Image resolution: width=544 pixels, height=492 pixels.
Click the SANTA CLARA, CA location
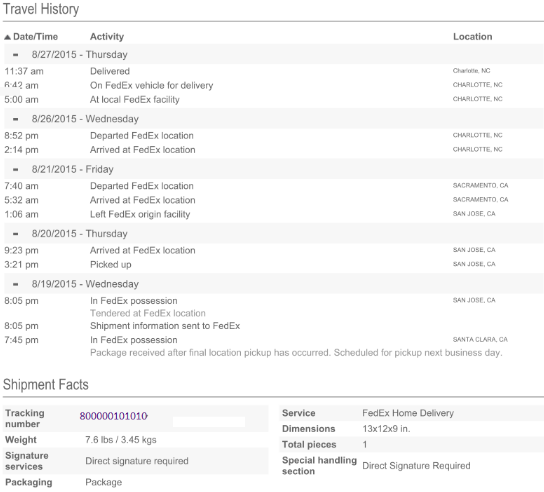(x=480, y=340)
